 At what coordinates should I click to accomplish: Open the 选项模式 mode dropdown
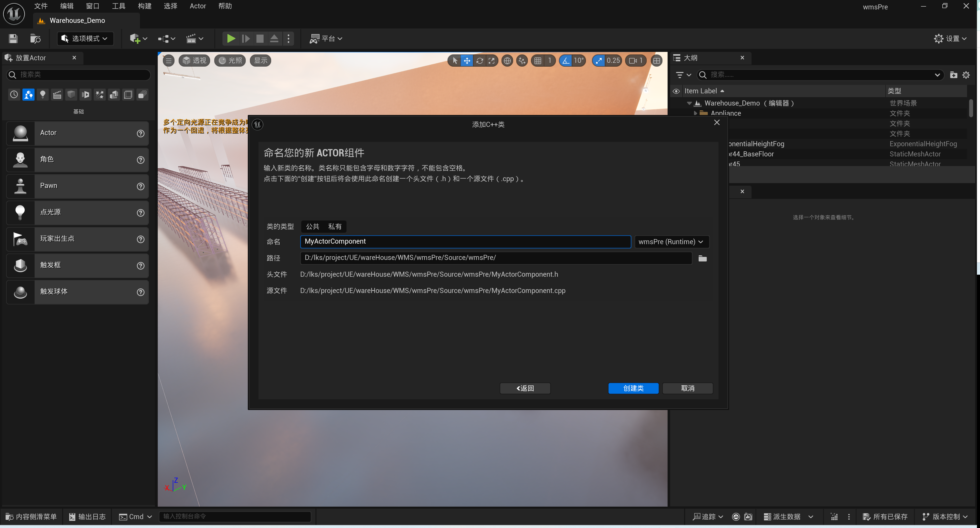coord(85,38)
